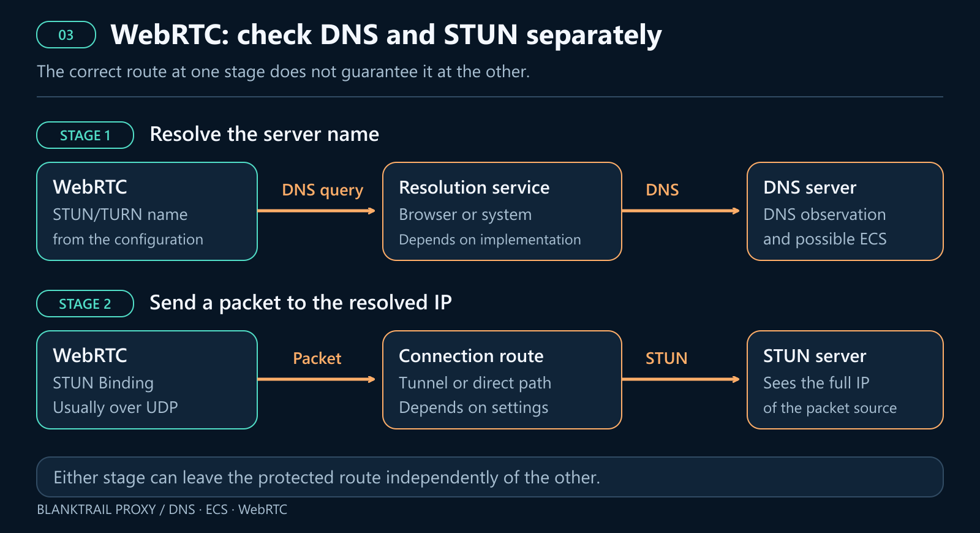Click the STAGE 2 badge

click(85, 304)
